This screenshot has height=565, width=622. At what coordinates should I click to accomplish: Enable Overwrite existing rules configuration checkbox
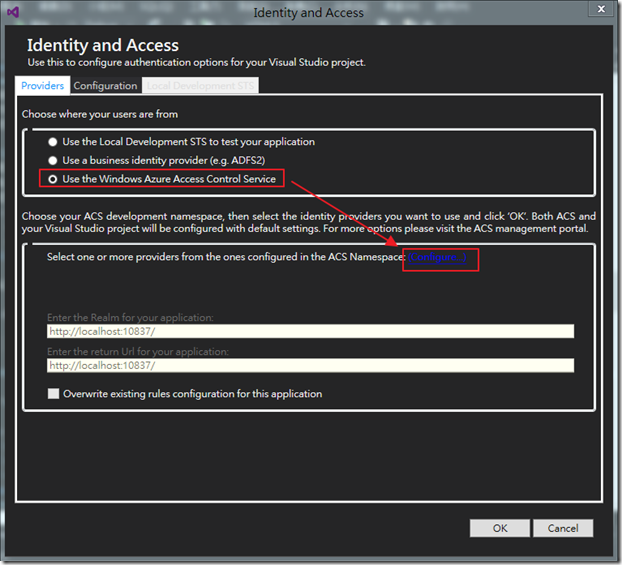[54, 394]
